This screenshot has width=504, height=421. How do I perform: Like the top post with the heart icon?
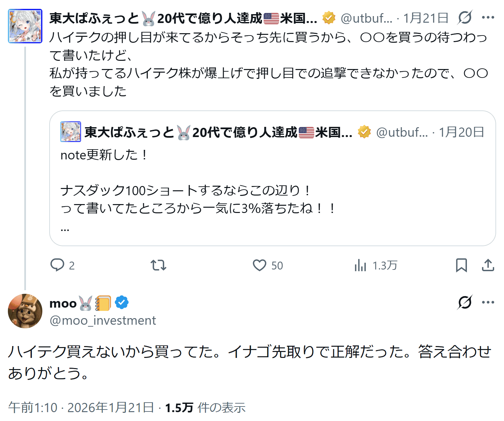click(x=259, y=265)
